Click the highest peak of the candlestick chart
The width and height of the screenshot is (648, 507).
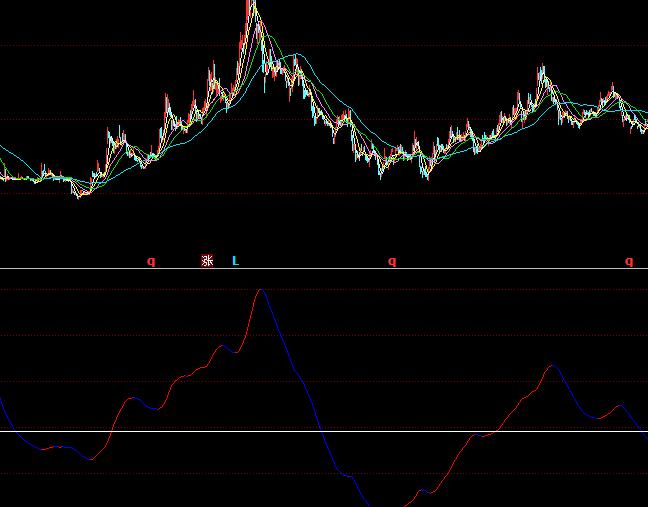(x=252, y=6)
